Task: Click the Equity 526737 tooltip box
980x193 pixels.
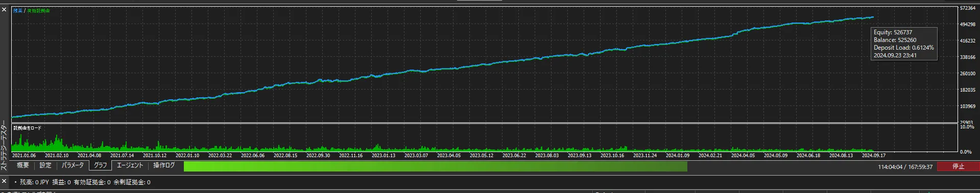Action: [x=904, y=44]
